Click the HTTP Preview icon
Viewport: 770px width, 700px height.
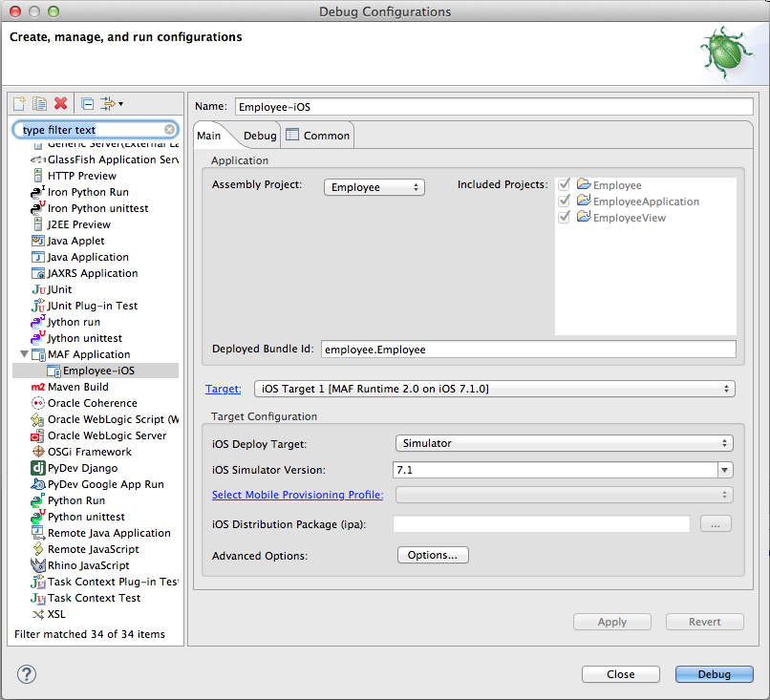coord(38,176)
